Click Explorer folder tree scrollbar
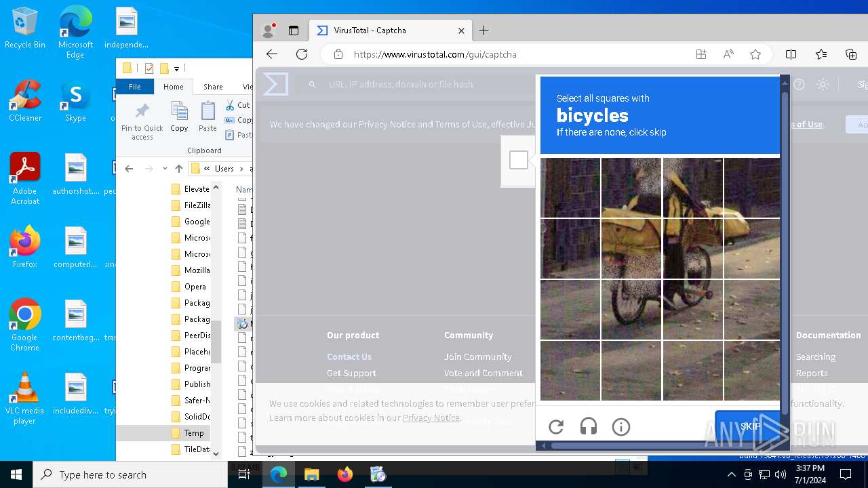Viewport: 868px width, 488px height. pos(216,342)
